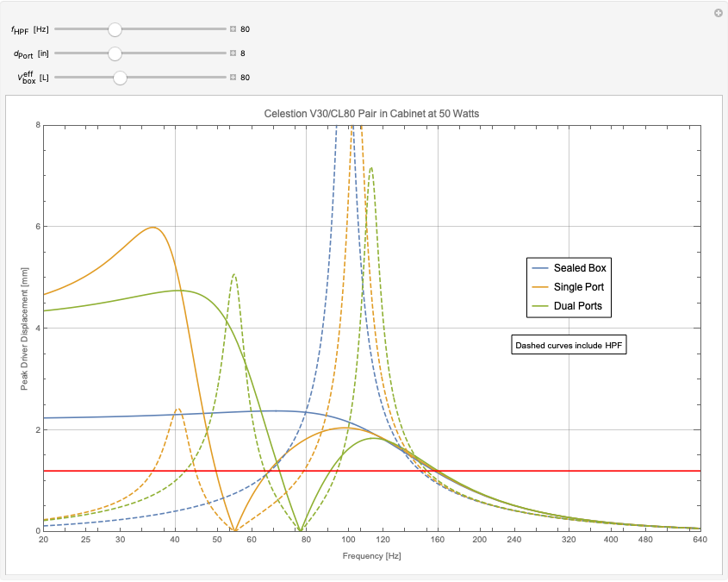The height and width of the screenshot is (582, 728).
Task: Click the 20 tick label on frequency axis
Action: click(43, 540)
